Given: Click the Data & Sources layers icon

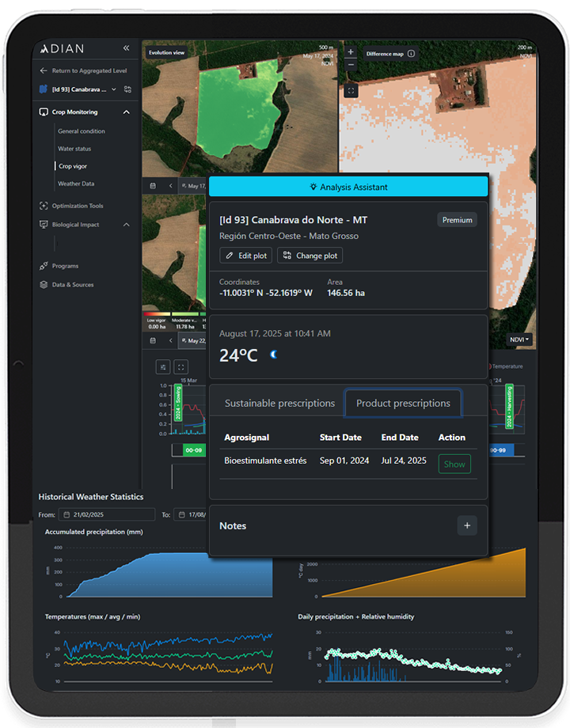Looking at the screenshot, I should pyautogui.click(x=44, y=285).
